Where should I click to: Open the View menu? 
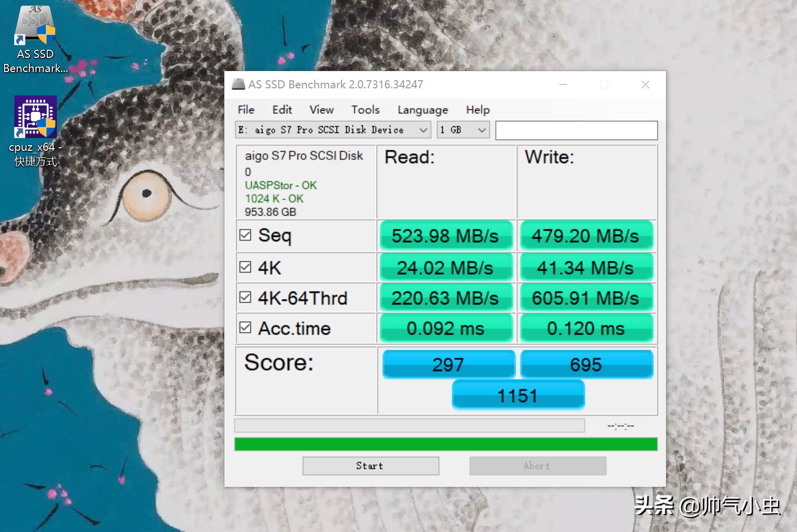click(x=322, y=110)
